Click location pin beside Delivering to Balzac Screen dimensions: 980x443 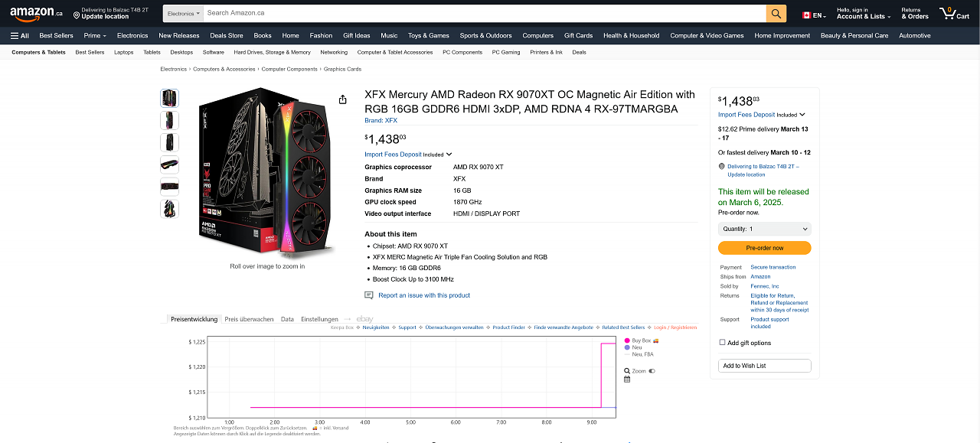(x=721, y=166)
